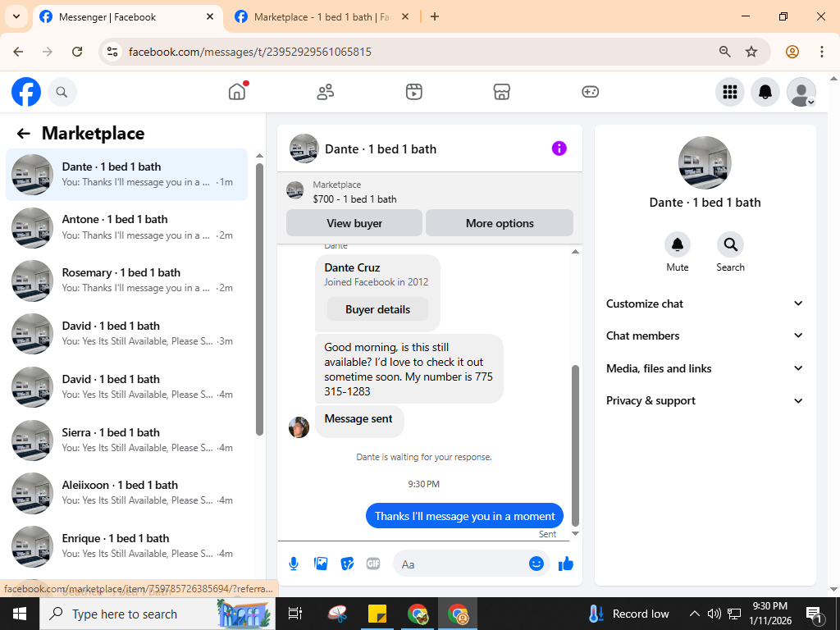This screenshot has height=630, width=840.
Task: Expand the Customize chat section
Action: pyautogui.click(x=705, y=304)
